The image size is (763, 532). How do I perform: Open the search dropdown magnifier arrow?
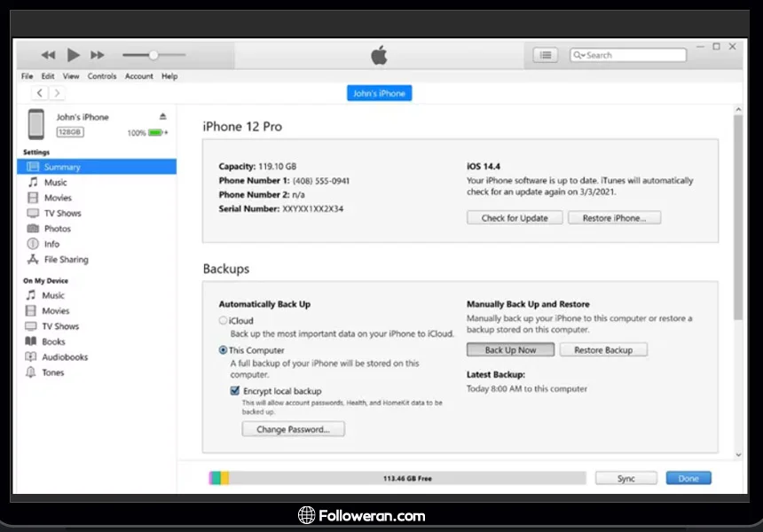[x=579, y=55]
